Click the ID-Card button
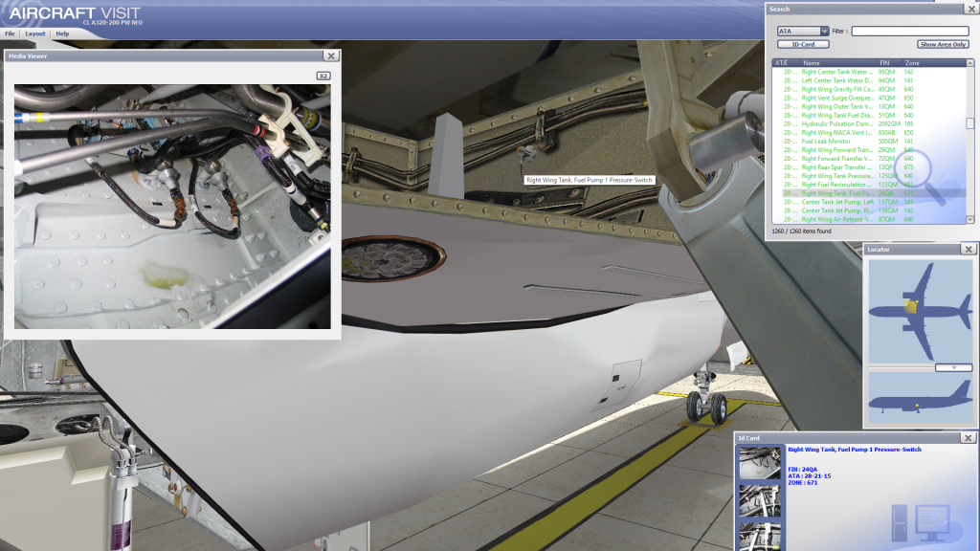This screenshot has width=980, height=551. point(803,44)
